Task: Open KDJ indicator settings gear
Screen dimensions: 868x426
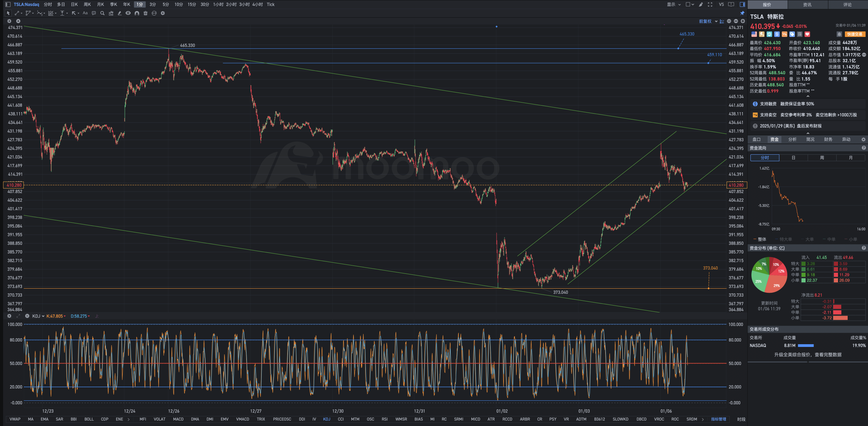Action: [9, 316]
